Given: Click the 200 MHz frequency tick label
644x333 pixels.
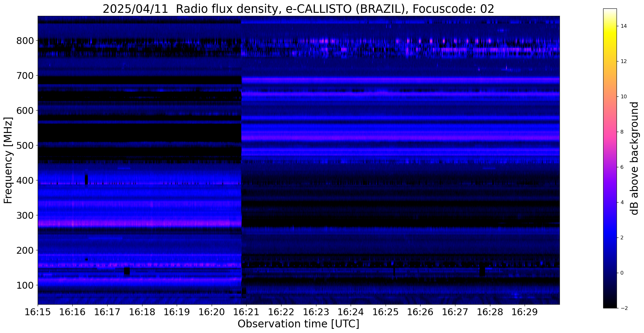Looking at the screenshot, I should 25,250.
